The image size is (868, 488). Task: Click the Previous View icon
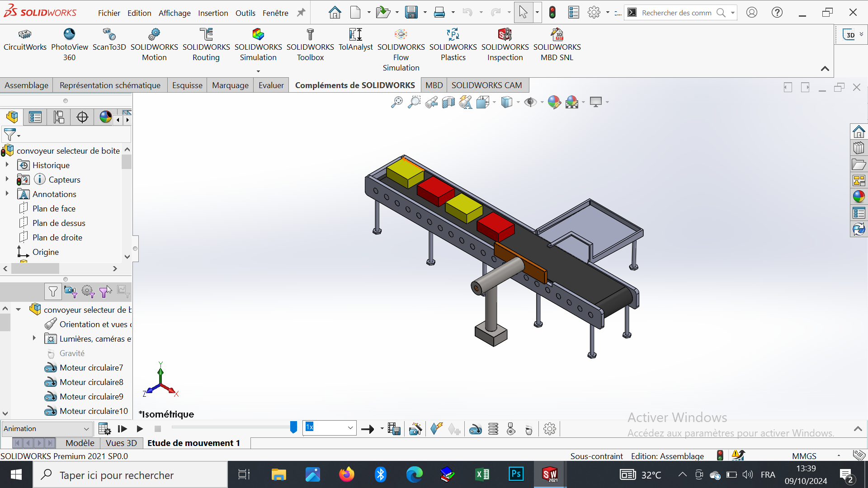(x=431, y=102)
